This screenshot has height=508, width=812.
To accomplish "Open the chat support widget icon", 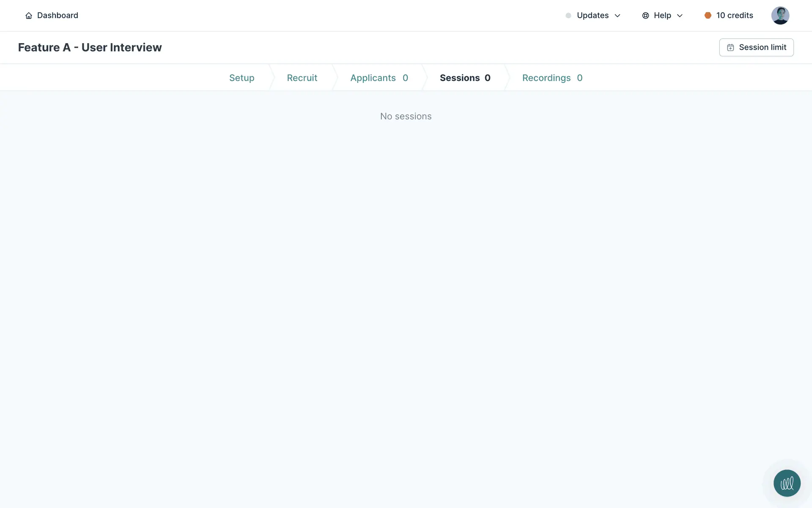I will click(787, 483).
